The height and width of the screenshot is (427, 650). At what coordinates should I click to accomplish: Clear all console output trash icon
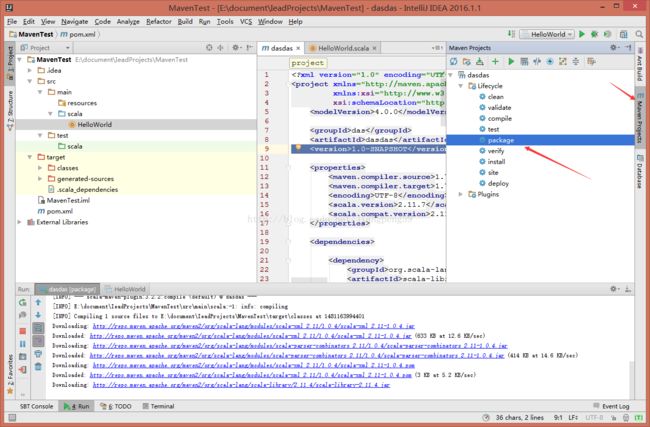38,366
